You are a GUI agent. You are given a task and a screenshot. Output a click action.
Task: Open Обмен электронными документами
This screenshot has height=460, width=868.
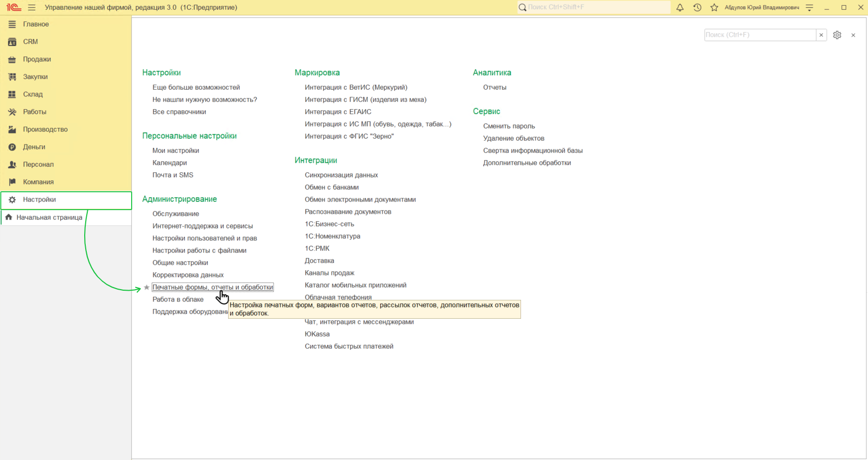(360, 199)
